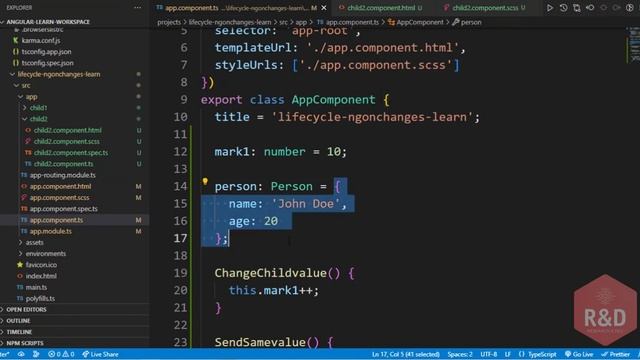Select app.component.ts in explorer tree

(x=56, y=220)
